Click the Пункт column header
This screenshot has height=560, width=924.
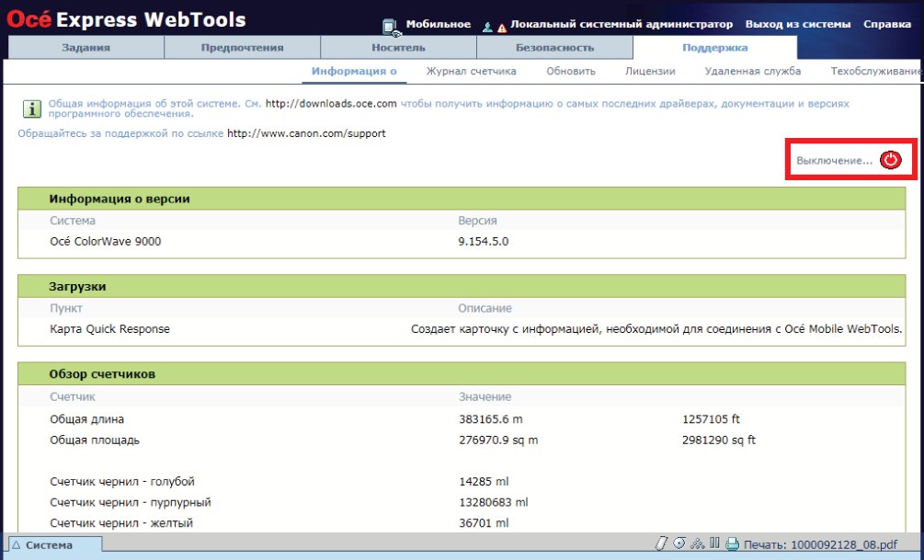coord(66,308)
